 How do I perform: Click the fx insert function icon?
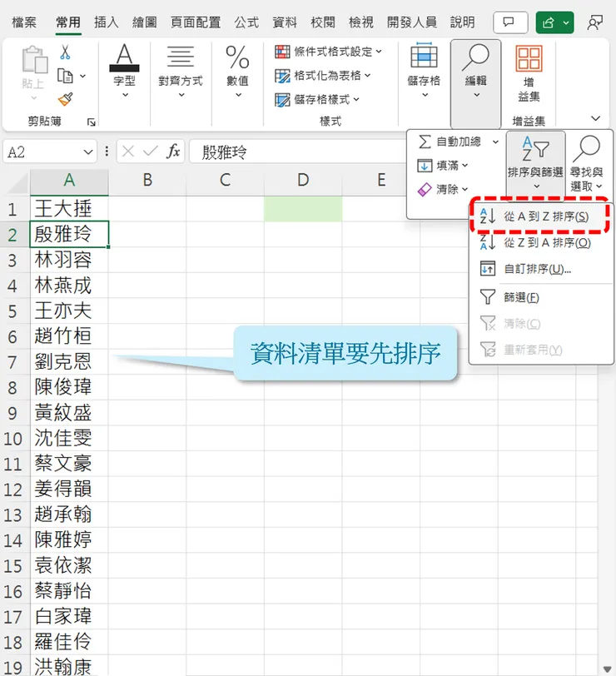173,152
